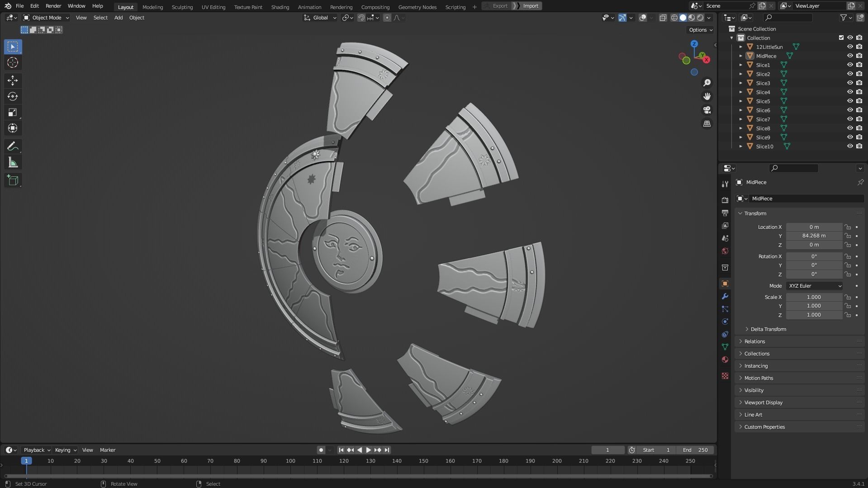The width and height of the screenshot is (868, 488).
Task: Open the Material properties tab
Action: tap(725, 360)
